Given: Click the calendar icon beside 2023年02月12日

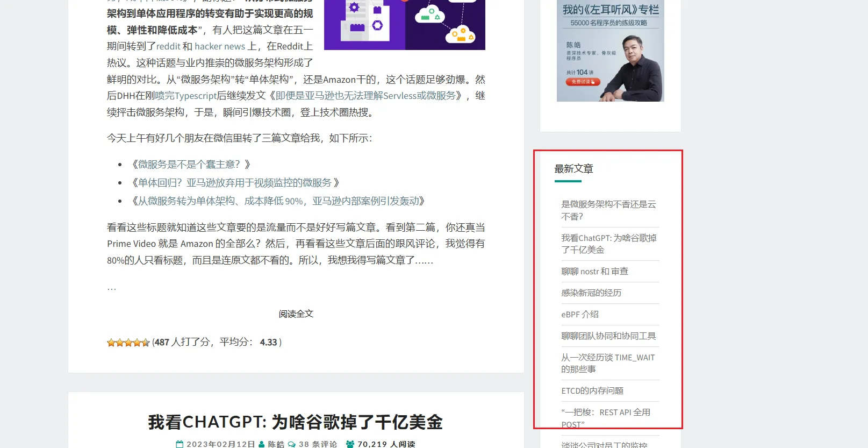Looking at the screenshot, I should tap(180, 444).
